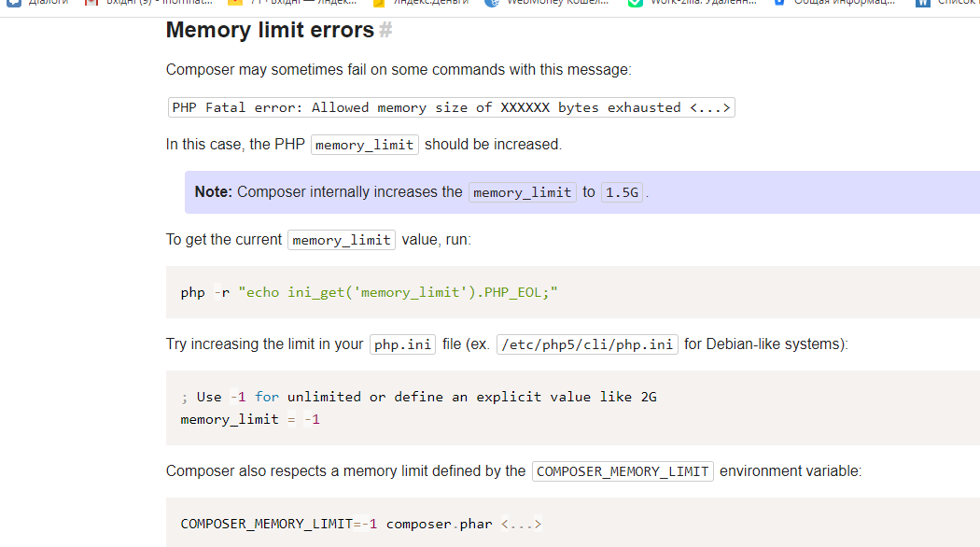Click the /etc/php5/cli/php.ini path

point(587,344)
